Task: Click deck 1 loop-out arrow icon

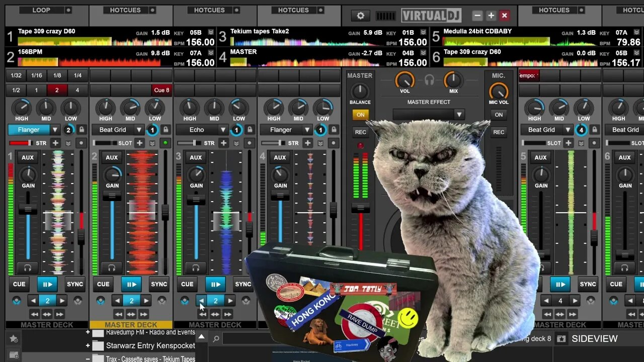Action: click(x=60, y=314)
